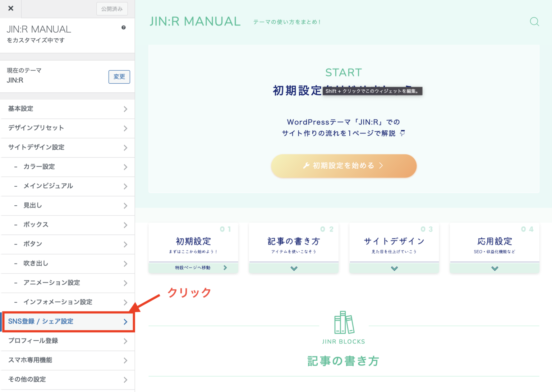552x392 pixels.
Task: Click the arrow on 基本設定 row
Action: 125,109
